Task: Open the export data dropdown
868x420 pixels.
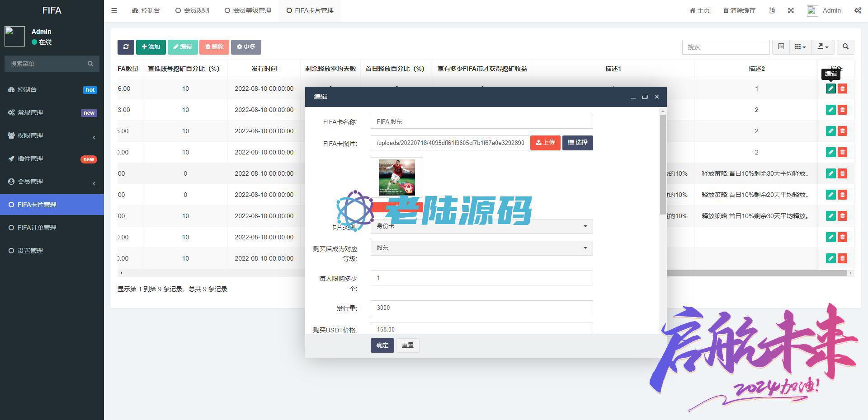Action: click(x=823, y=47)
